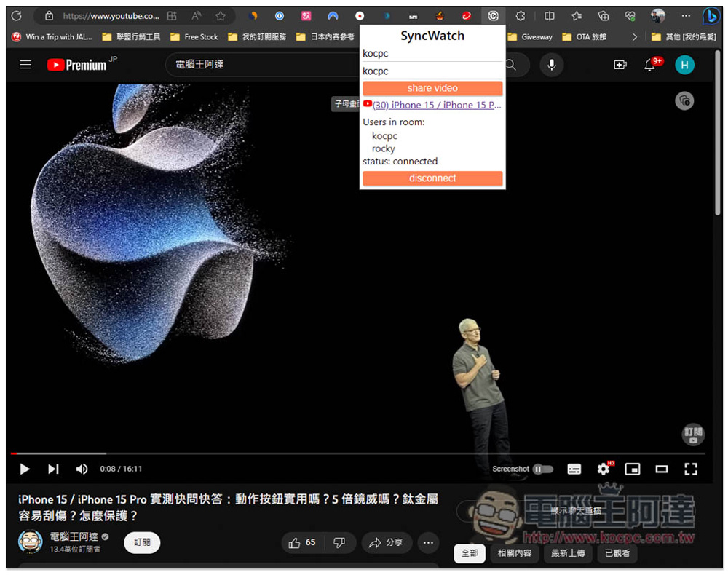Subscribe with the 訂閱 button
The width and height of the screenshot is (728, 575).
point(142,542)
